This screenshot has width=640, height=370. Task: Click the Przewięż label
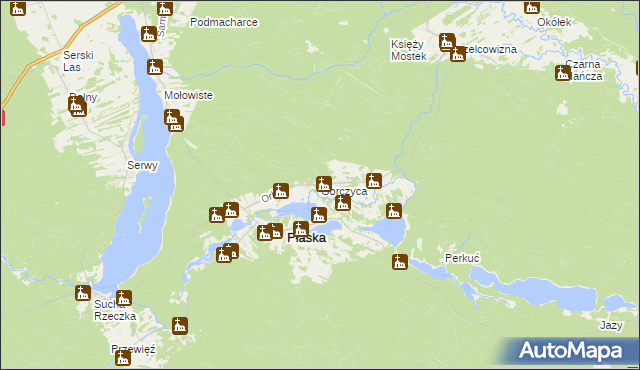pos(133,349)
